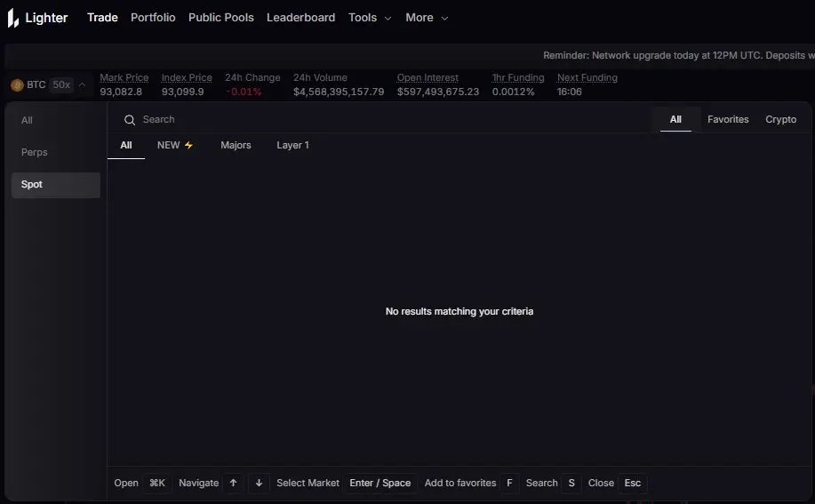Click the Index Price label
The height and width of the screenshot is (504, 815).
coord(187,77)
